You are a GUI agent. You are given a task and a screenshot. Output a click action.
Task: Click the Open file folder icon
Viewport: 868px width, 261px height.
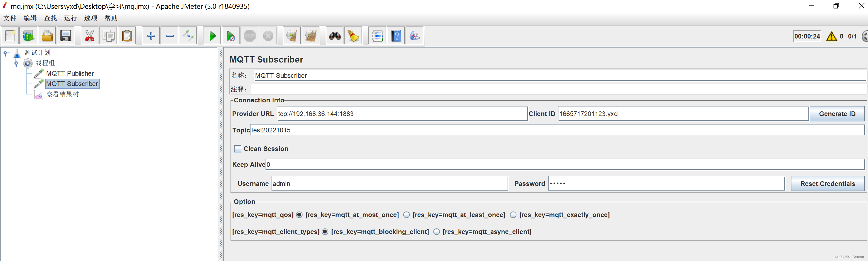click(x=47, y=36)
